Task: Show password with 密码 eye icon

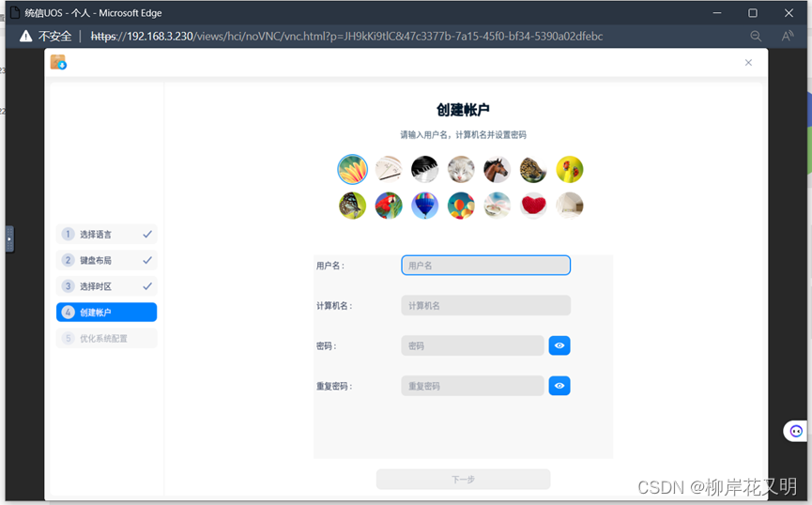Action: click(x=559, y=345)
